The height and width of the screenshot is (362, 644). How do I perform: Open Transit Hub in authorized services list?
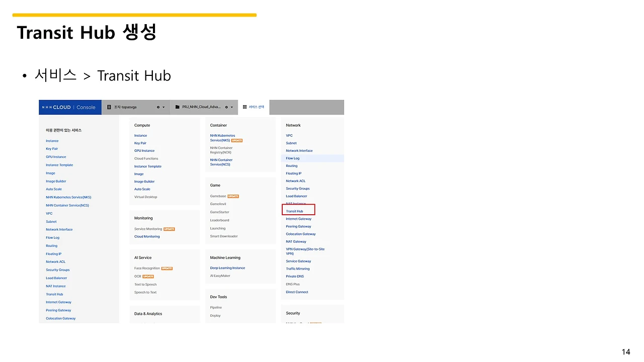[x=54, y=294]
